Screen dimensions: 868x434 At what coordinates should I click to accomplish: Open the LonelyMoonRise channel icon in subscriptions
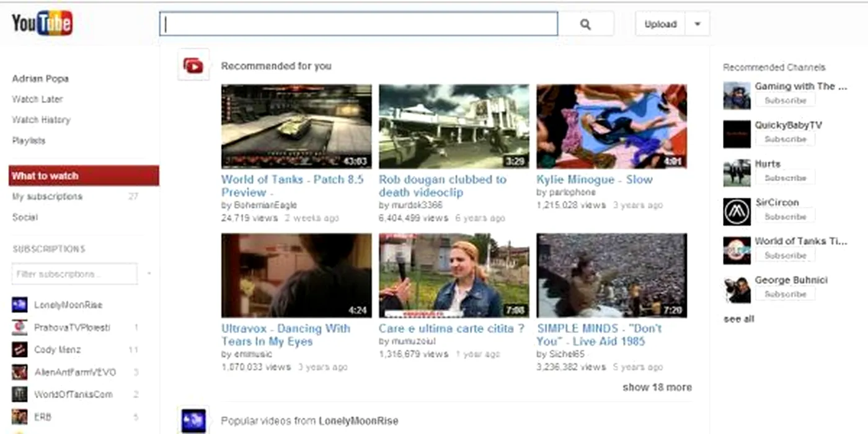point(20,304)
